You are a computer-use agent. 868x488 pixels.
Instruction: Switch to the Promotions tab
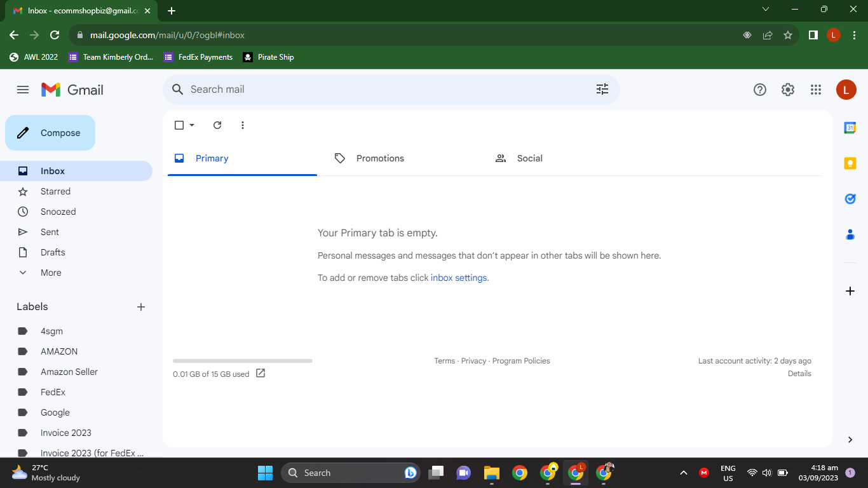(x=402, y=158)
